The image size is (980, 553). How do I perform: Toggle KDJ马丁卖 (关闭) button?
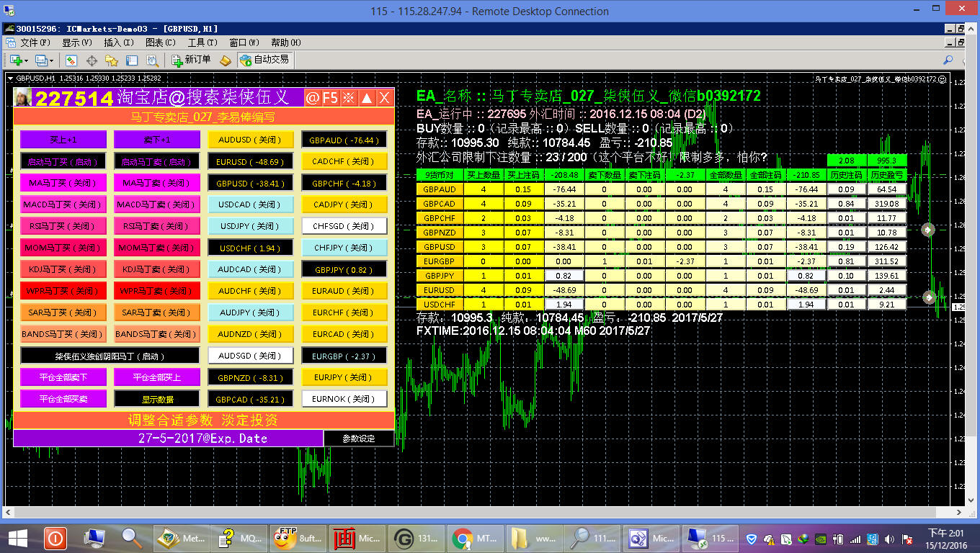156,269
